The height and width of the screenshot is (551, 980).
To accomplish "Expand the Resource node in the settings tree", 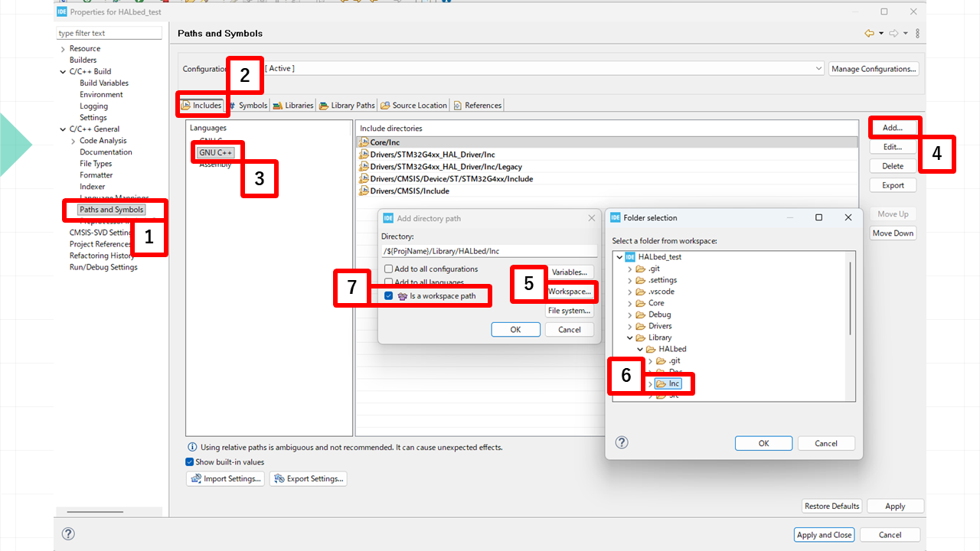I will tap(63, 49).
